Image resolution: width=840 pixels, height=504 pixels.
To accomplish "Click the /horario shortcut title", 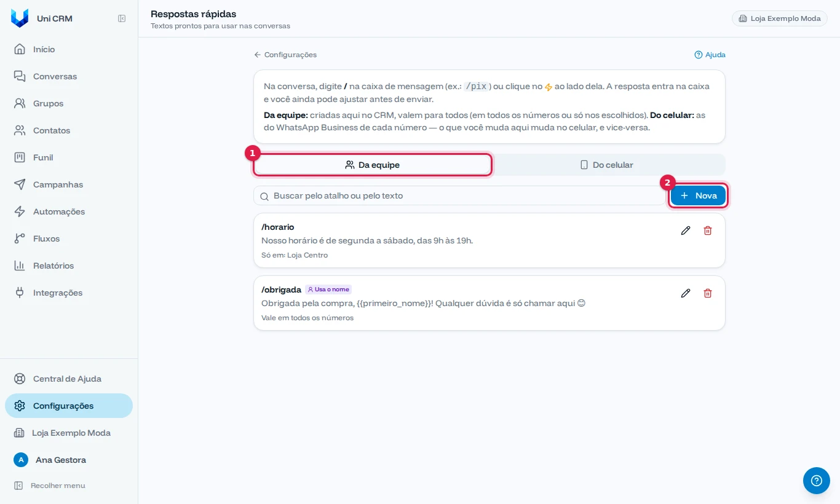I will 278,227.
